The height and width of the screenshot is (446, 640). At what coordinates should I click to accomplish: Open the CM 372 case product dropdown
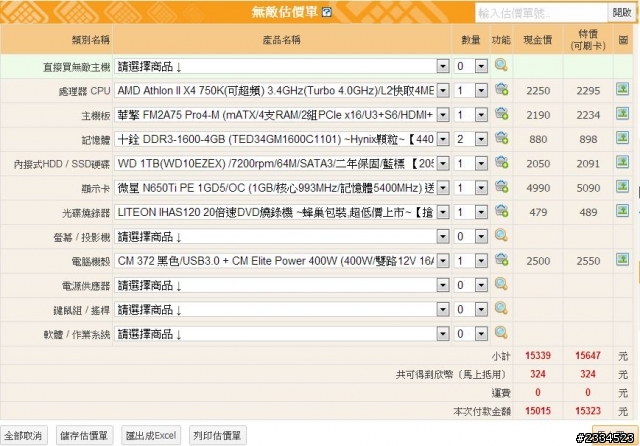pos(282,261)
